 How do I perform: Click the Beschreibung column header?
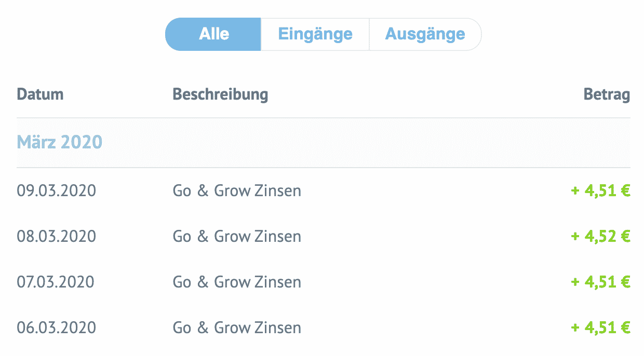point(220,94)
